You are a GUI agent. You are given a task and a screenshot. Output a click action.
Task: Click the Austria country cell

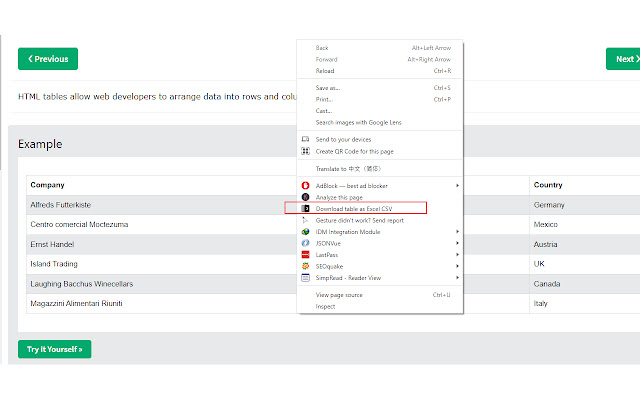(545, 244)
